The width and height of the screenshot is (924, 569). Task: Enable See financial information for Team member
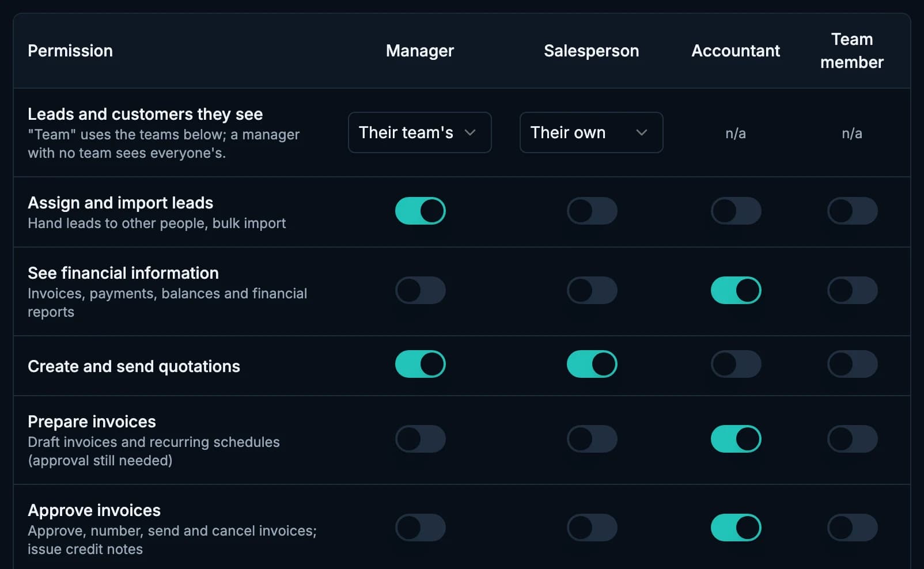click(x=852, y=290)
